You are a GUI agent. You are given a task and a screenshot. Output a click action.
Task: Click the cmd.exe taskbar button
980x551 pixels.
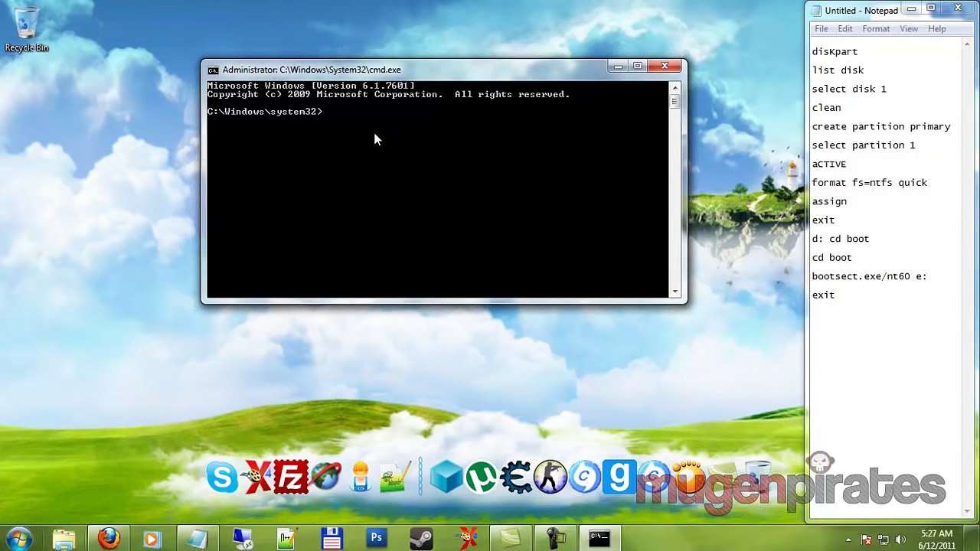pyautogui.click(x=599, y=538)
